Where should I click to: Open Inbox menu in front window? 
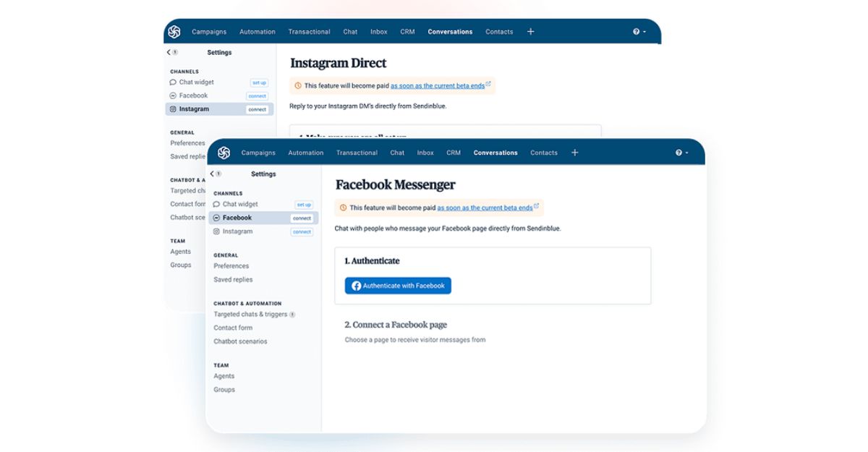coord(425,153)
